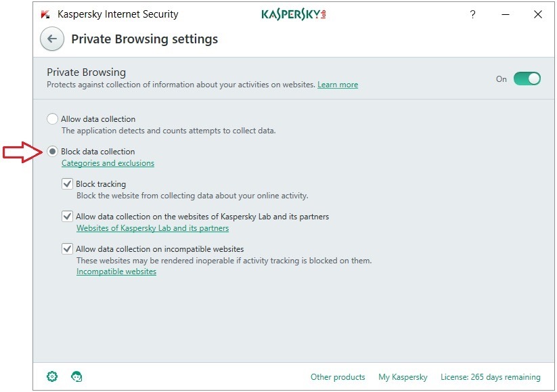Open the support agent icon
Viewport: 557px width, 392px height.
click(x=76, y=376)
